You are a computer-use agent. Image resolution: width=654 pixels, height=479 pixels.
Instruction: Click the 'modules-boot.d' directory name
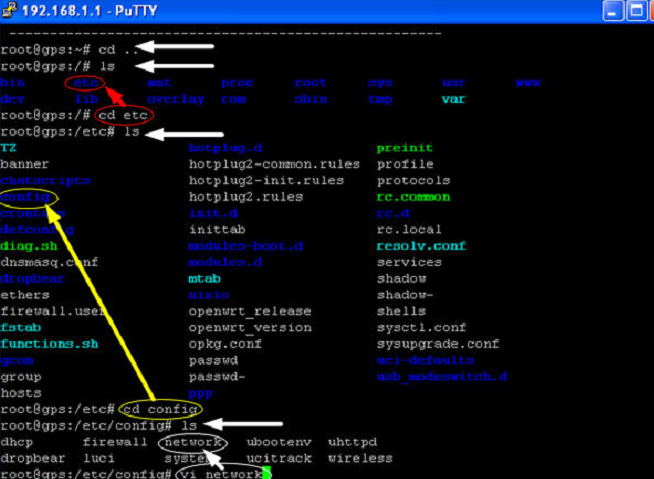246,246
